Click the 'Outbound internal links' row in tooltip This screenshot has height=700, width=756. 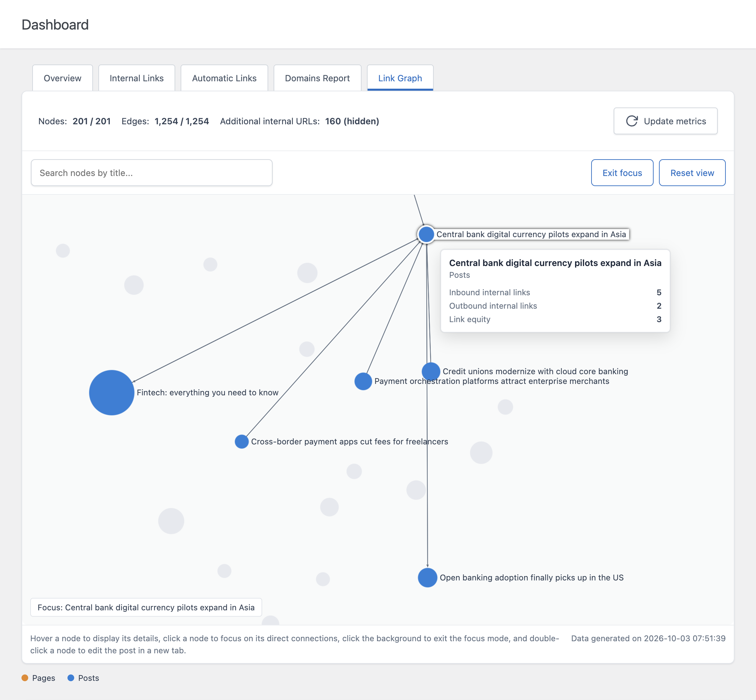coord(555,306)
